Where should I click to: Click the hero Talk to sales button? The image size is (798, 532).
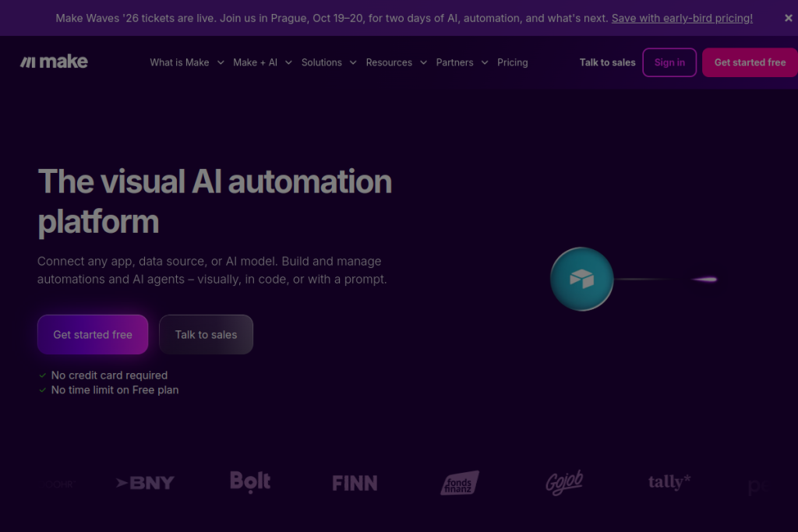pyautogui.click(x=206, y=335)
